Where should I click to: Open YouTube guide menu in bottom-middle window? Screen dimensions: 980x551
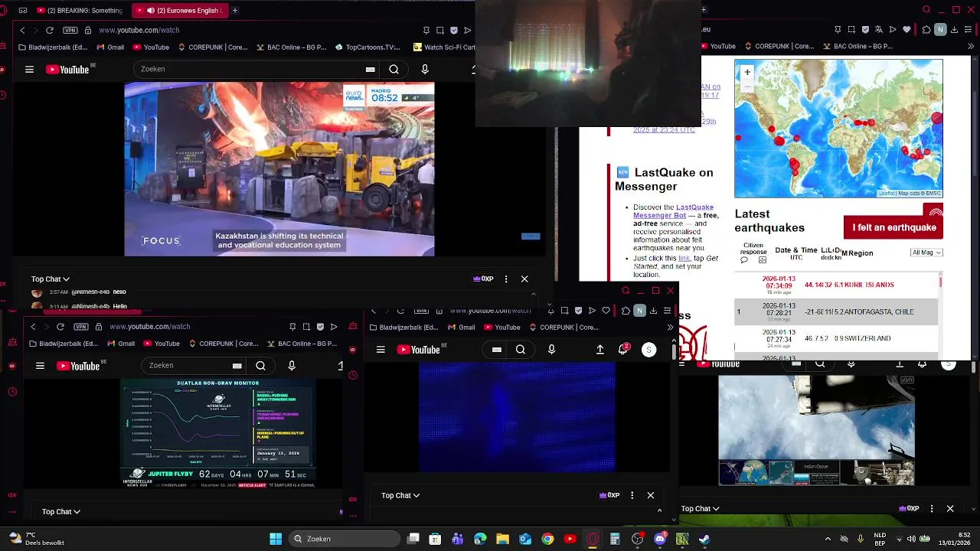(381, 350)
